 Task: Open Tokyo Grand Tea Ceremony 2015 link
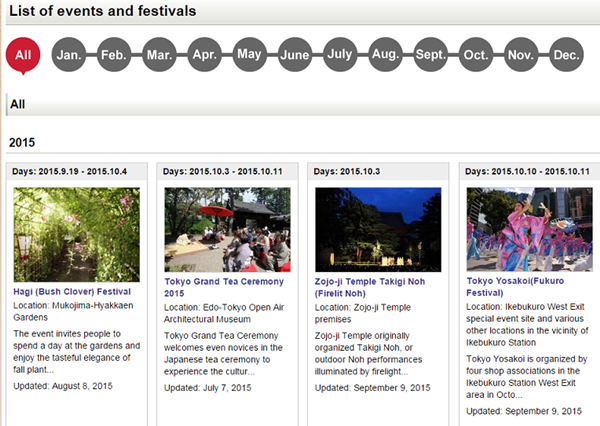click(x=224, y=287)
